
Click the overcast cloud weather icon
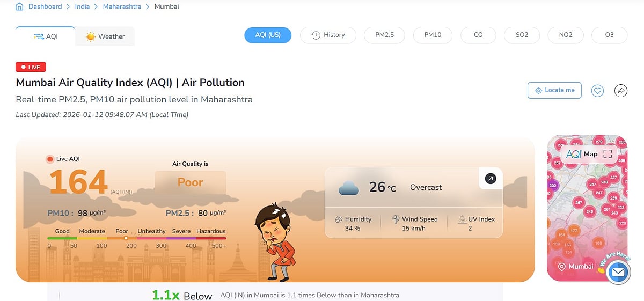348,188
